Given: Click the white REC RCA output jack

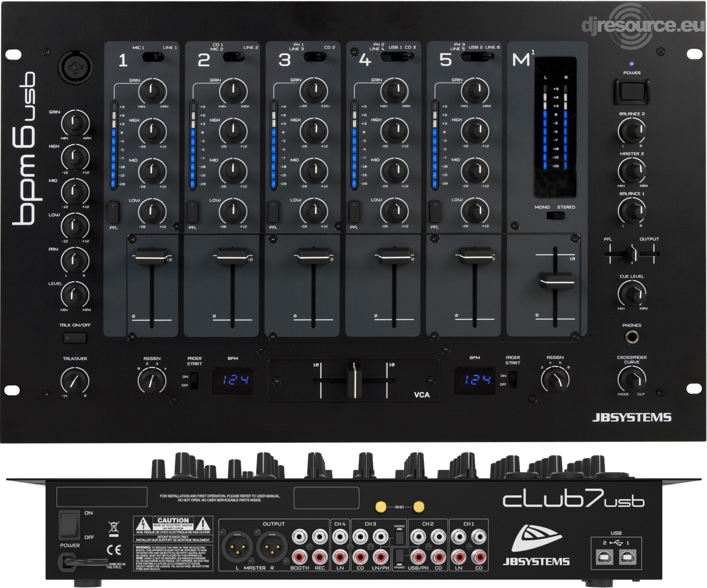Looking at the screenshot, I should click(319, 537).
